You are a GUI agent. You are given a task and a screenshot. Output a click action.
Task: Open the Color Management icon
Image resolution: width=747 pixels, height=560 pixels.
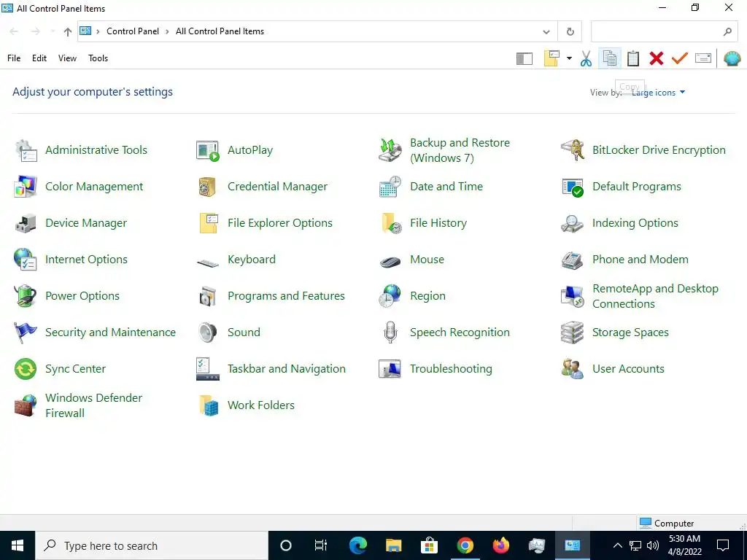pyautogui.click(x=26, y=187)
